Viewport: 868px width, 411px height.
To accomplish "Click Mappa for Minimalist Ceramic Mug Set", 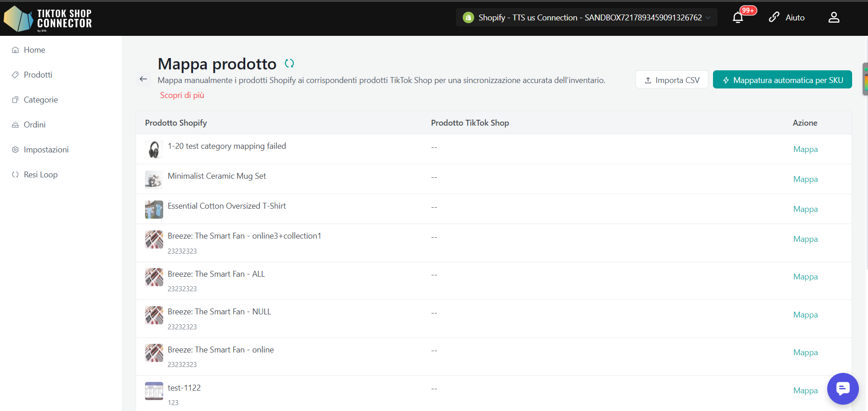I will click(x=805, y=179).
